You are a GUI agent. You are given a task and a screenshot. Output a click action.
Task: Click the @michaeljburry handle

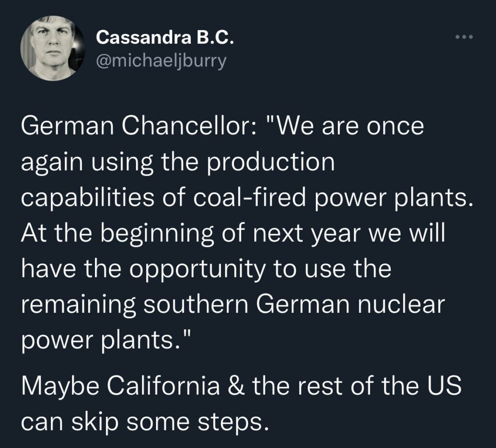161,61
